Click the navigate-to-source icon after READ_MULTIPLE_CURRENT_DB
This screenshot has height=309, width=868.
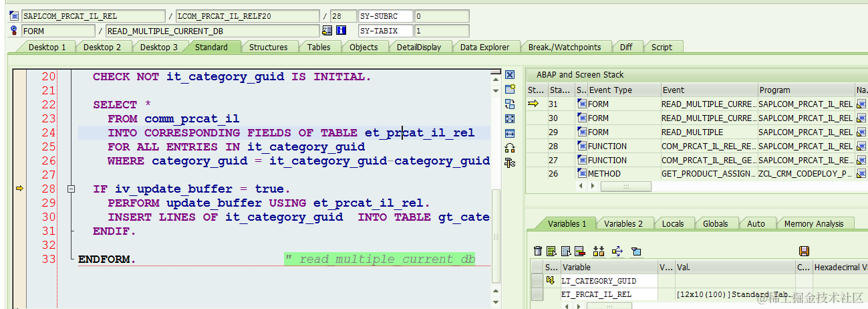[327, 31]
